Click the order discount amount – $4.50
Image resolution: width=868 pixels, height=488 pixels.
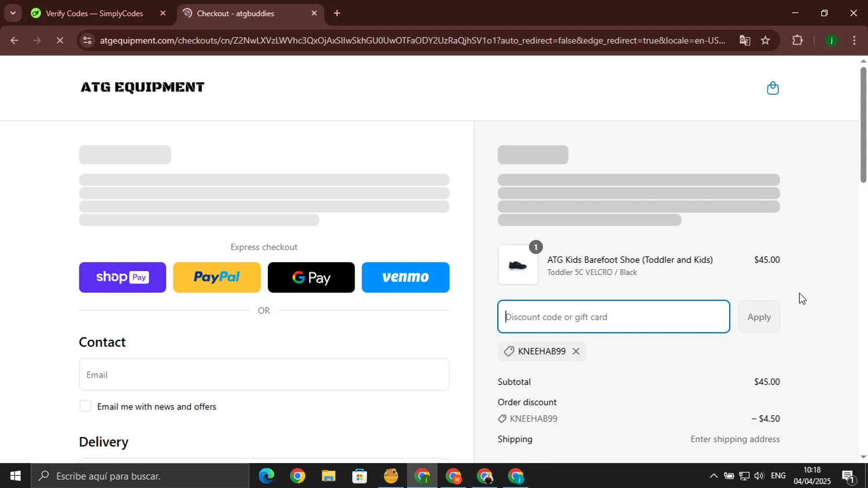click(x=766, y=419)
